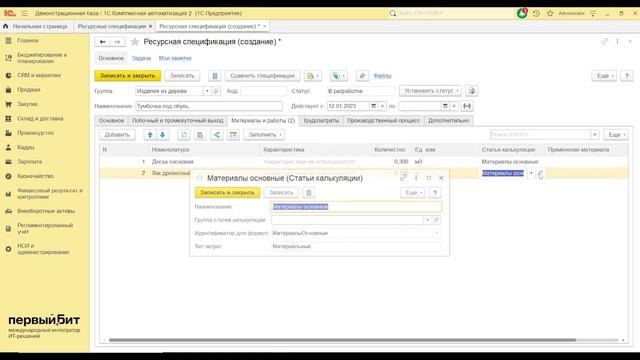Open the Установить статус dropdown
Screen dimensions: 640x360
point(430,91)
